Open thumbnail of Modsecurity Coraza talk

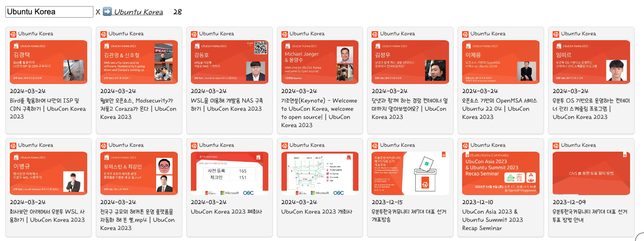pos(139,62)
